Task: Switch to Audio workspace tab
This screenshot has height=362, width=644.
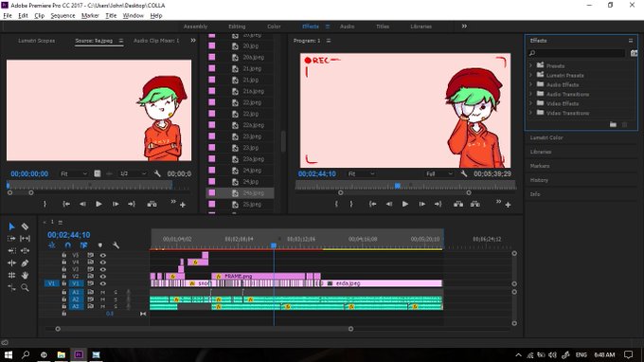Action: [347, 27]
